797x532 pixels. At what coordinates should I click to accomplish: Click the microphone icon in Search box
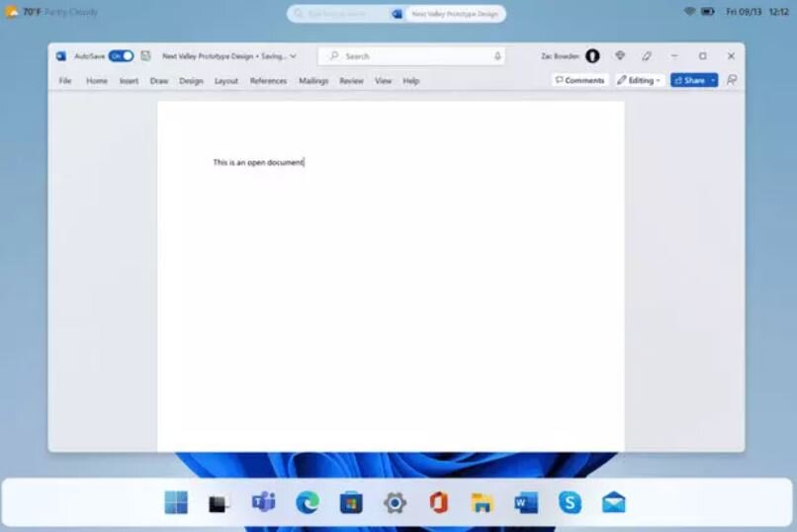[x=497, y=56]
